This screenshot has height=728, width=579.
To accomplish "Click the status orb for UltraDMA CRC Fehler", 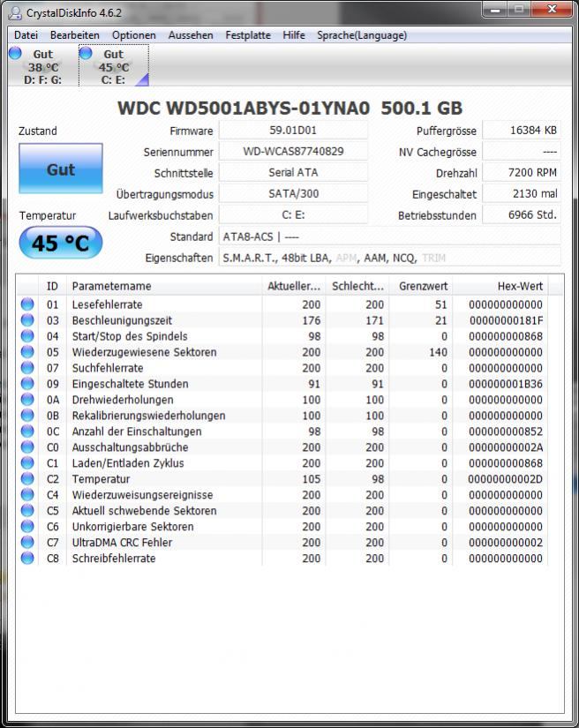I will (27, 542).
